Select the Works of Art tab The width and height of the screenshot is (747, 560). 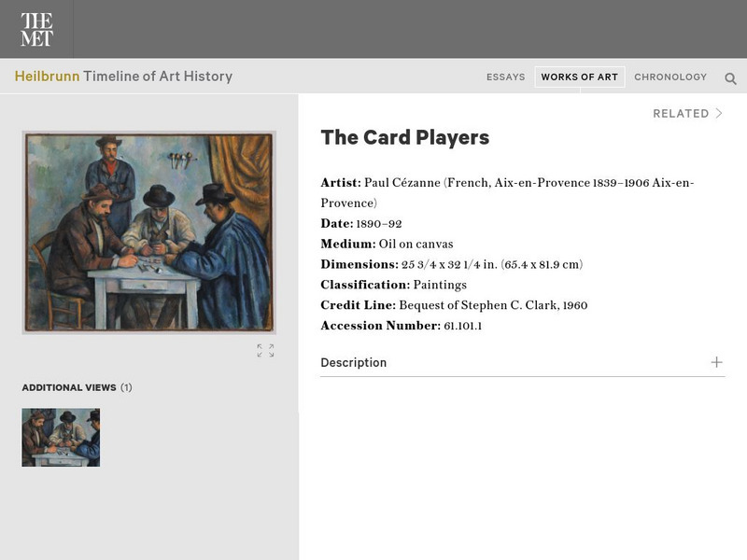579,77
